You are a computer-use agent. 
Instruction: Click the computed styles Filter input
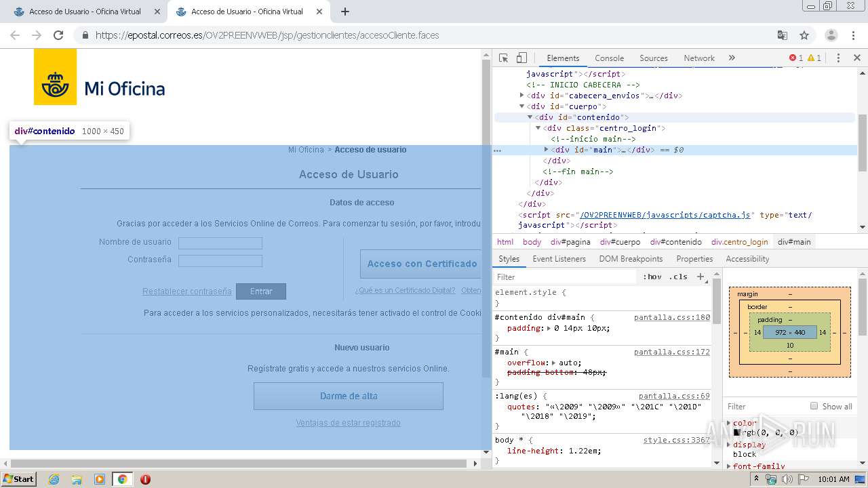point(765,406)
